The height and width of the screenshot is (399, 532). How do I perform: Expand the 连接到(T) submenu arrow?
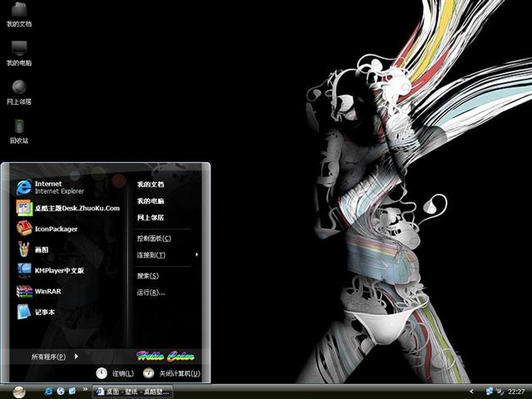(x=197, y=254)
